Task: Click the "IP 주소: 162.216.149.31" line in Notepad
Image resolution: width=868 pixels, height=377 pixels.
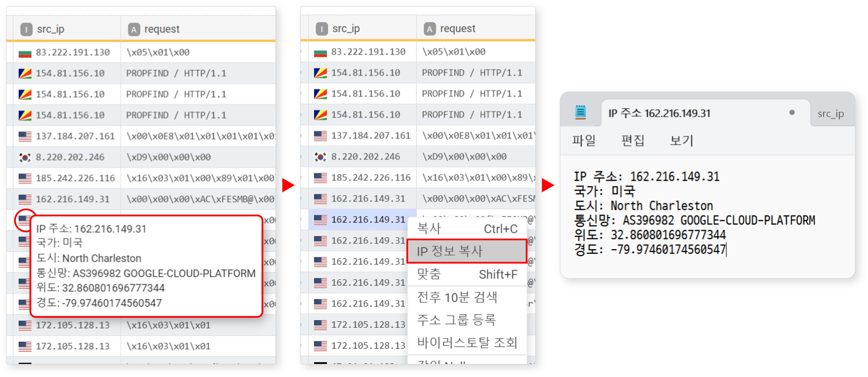Action: pyautogui.click(x=647, y=177)
